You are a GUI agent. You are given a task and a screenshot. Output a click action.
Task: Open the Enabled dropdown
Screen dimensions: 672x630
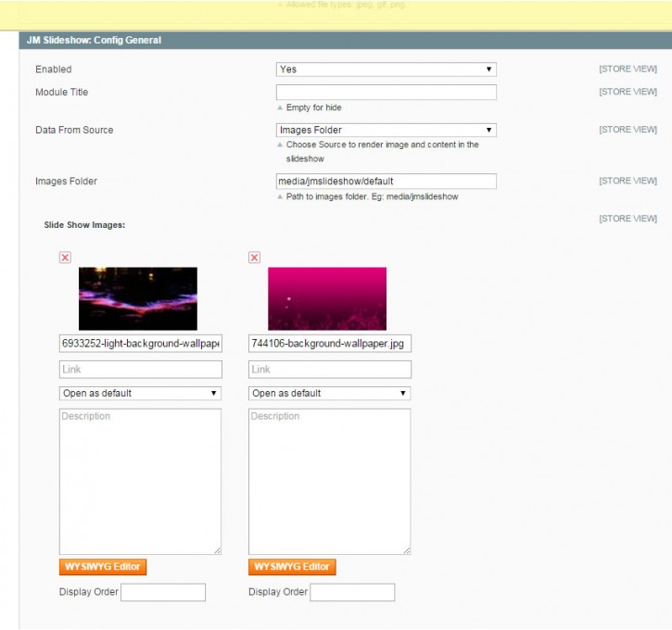click(x=386, y=69)
